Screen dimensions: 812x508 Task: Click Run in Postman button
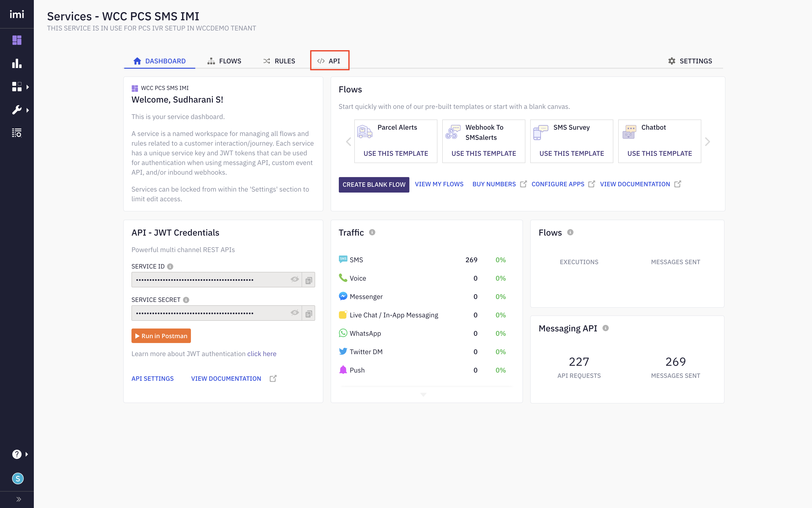[161, 336]
